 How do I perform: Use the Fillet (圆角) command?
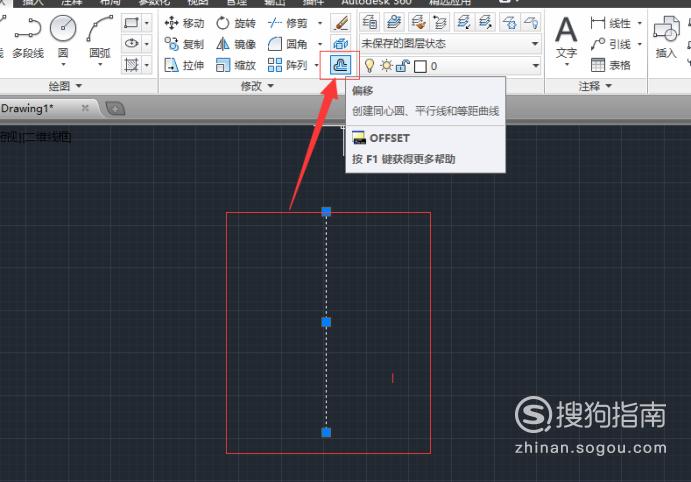pyautogui.click(x=287, y=44)
